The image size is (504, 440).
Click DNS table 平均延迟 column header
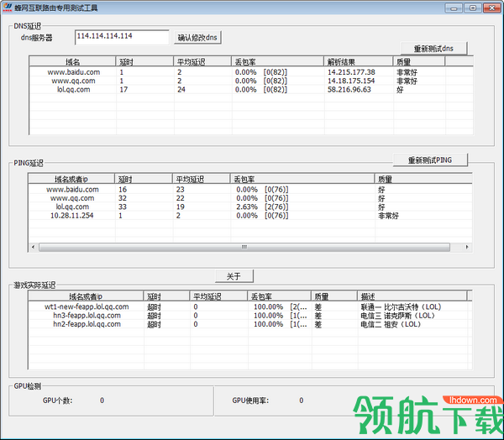[x=202, y=61]
